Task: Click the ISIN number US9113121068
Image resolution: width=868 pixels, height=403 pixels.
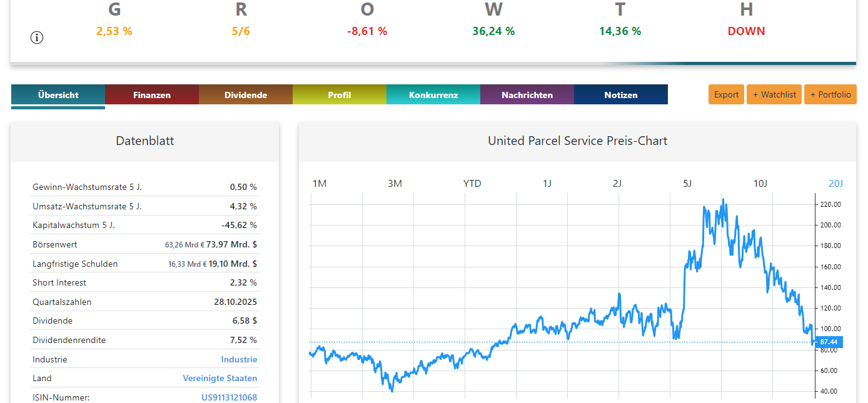Action: tap(229, 397)
